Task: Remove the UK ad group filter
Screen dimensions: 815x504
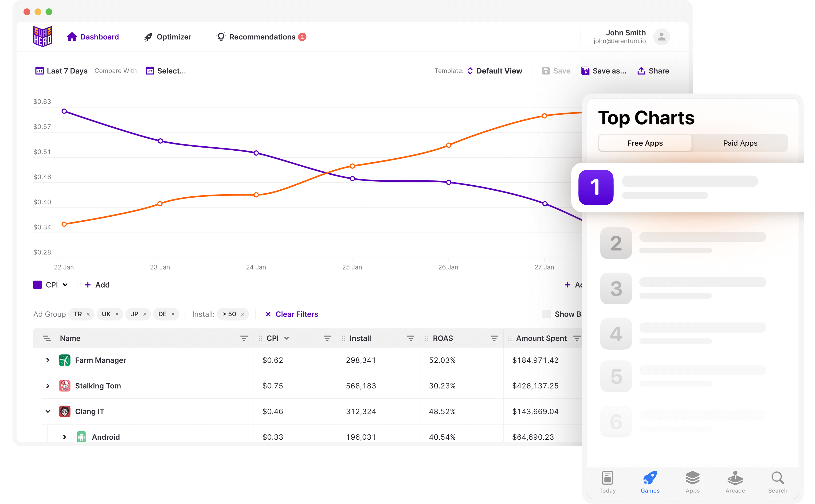Action: 117,314
